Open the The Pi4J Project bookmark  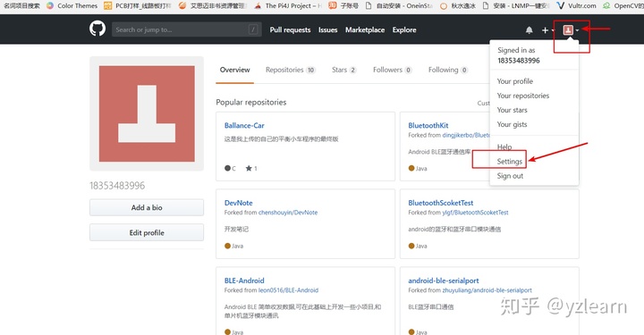click(x=288, y=5)
